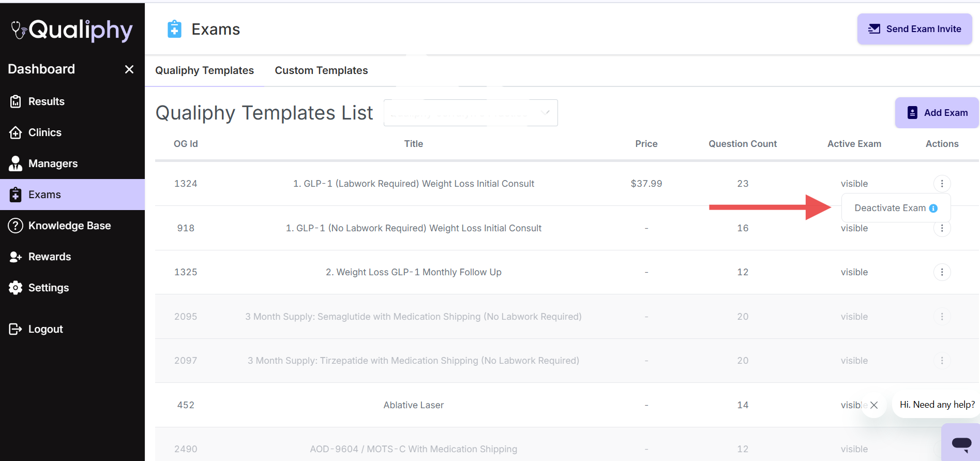980x461 pixels.
Task: Click the question count '16' for exam 918
Action: coord(743,228)
